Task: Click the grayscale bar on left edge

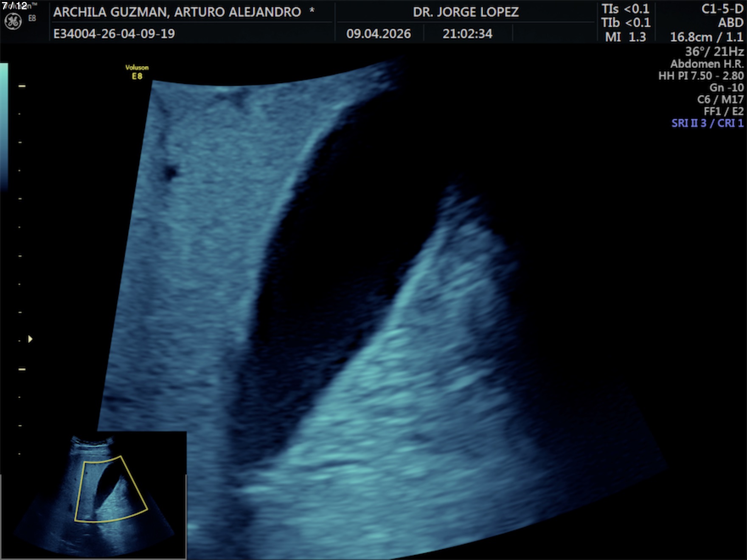Action: click(4, 127)
